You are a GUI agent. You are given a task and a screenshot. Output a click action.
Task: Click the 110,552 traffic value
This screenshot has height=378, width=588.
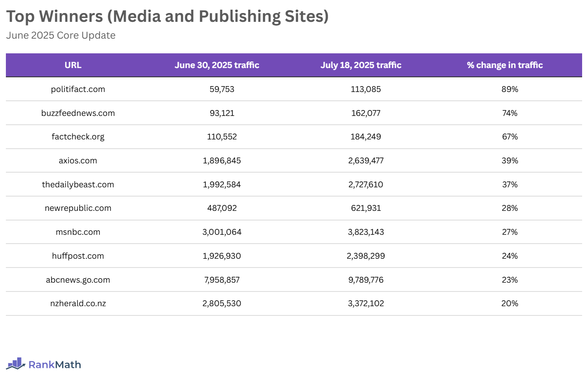tap(222, 136)
